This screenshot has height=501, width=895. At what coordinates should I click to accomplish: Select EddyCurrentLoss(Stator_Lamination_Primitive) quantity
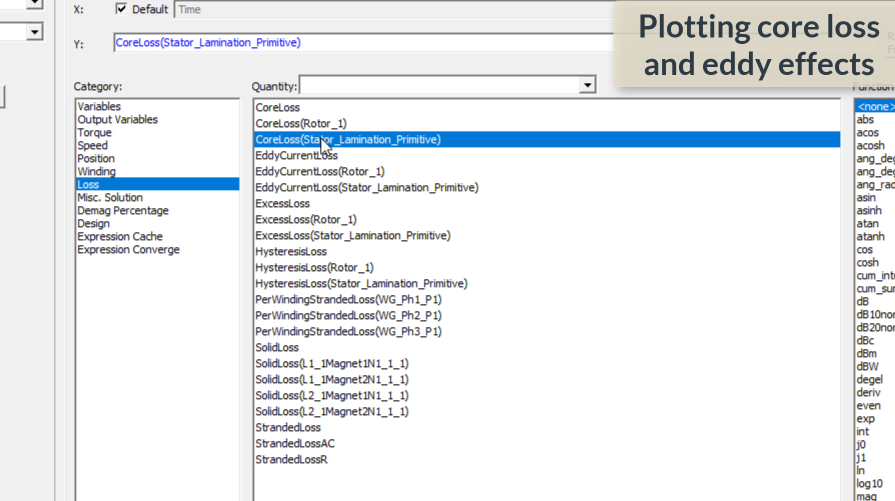(x=366, y=187)
